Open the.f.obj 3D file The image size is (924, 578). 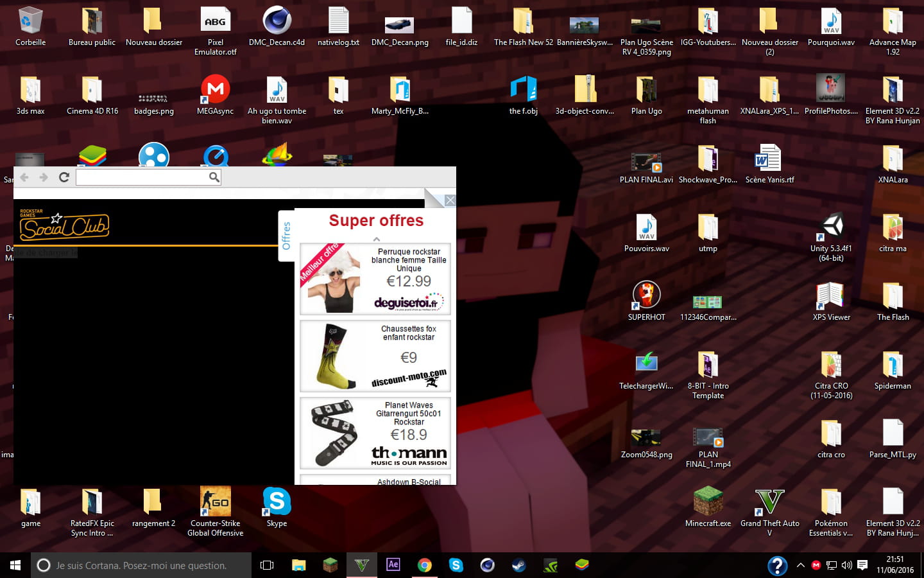tap(523, 94)
